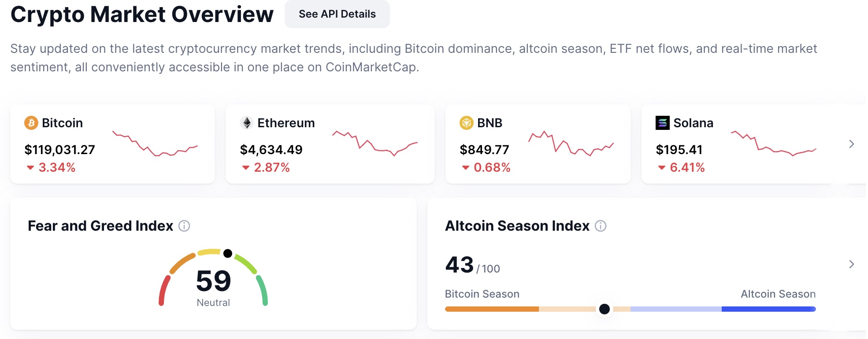Open the Ethereum coin name link
Image resolution: width=868 pixels, height=339 pixels.
pos(286,123)
